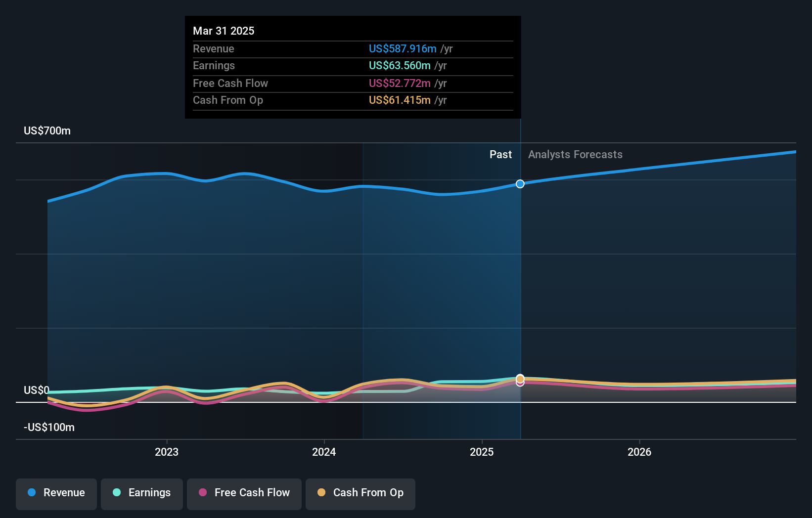812x518 pixels.
Task: Click the US$52.772m free cash flow value
Action: pos(400,83)
